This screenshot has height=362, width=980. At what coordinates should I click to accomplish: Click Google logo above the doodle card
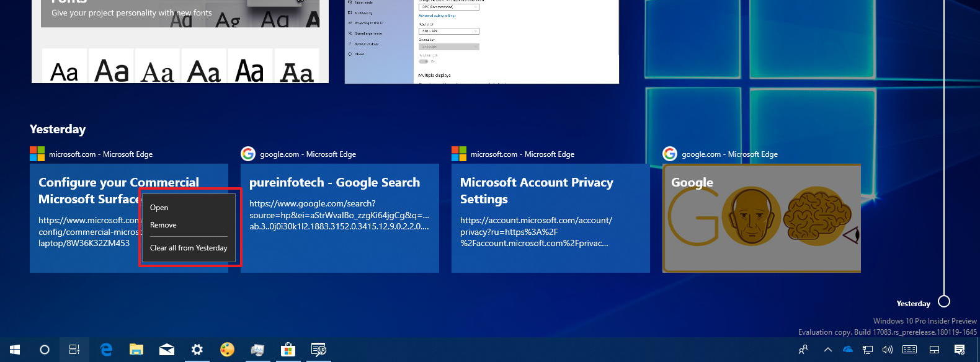pyautogui.click(x=670, y=154)
